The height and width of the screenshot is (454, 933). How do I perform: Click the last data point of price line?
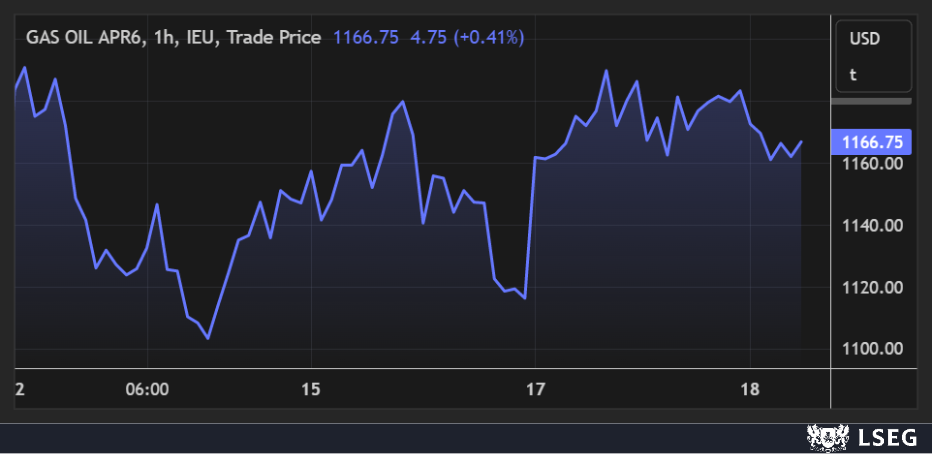pyautogui.click(x=802, y=141)
